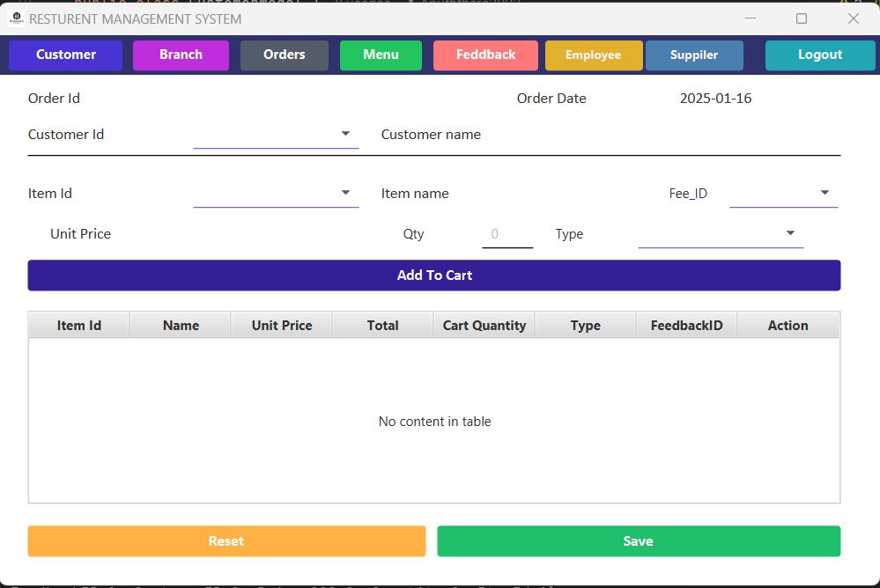Click the application icon in title bar
Viewport: 880px width, 588px height.
click(16, 18)
